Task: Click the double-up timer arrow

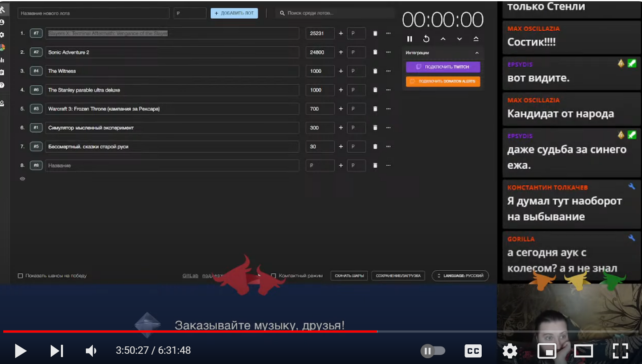Action: 476,39
